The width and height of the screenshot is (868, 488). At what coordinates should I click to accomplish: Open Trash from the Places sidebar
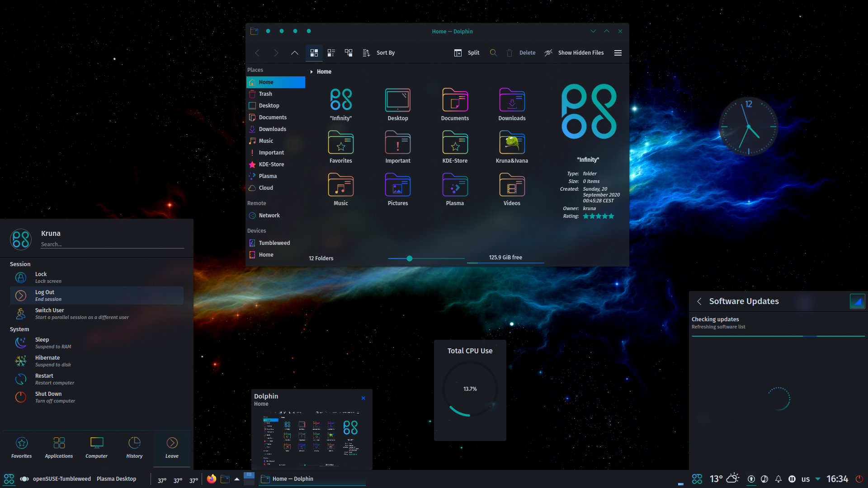click(x=265, y=94)
